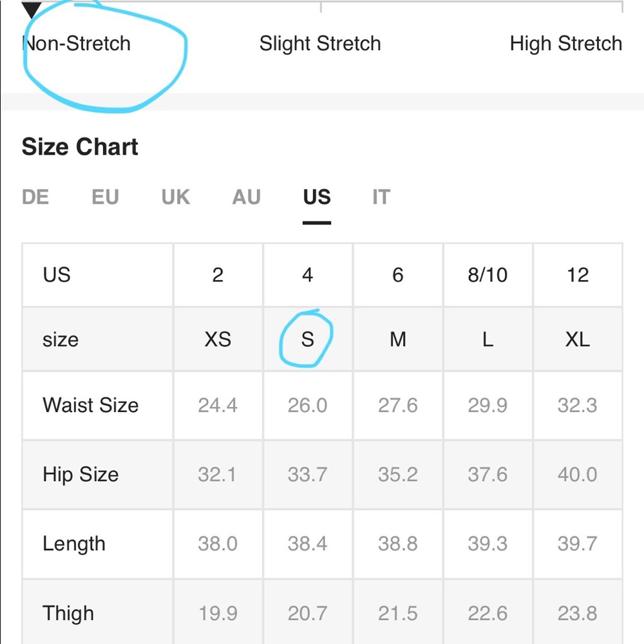Click US size 8/10 header cell
This screenshot has width=644, height=644.
(x=488, y=275)
